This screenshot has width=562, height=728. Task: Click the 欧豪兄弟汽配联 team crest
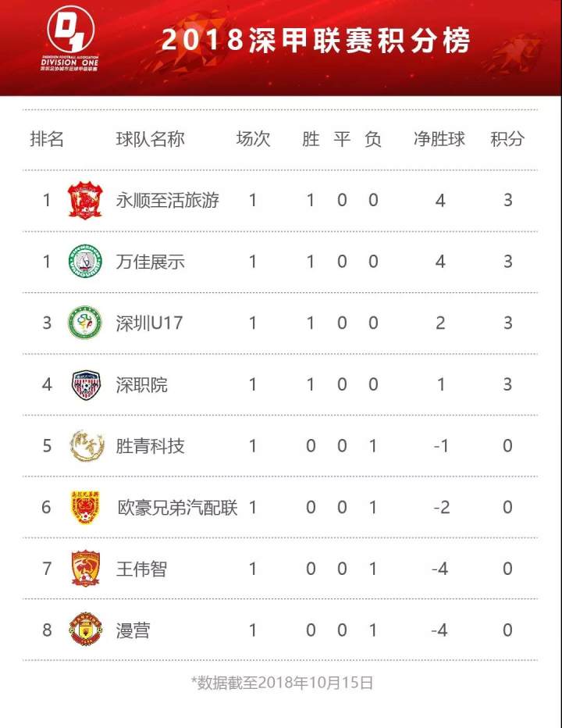coord(84,507)
